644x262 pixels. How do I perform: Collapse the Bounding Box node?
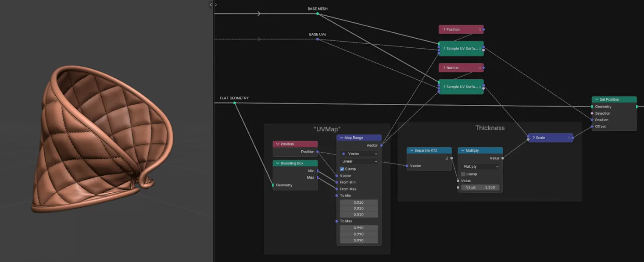(278, 163)
